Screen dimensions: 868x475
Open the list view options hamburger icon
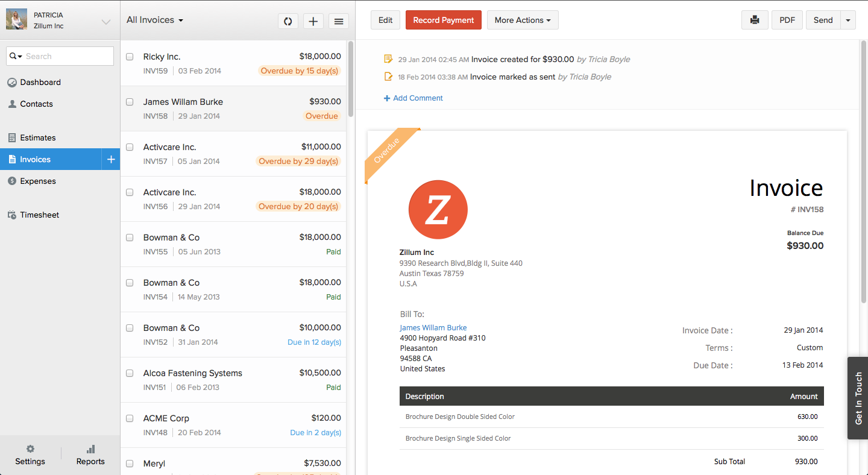338,20
